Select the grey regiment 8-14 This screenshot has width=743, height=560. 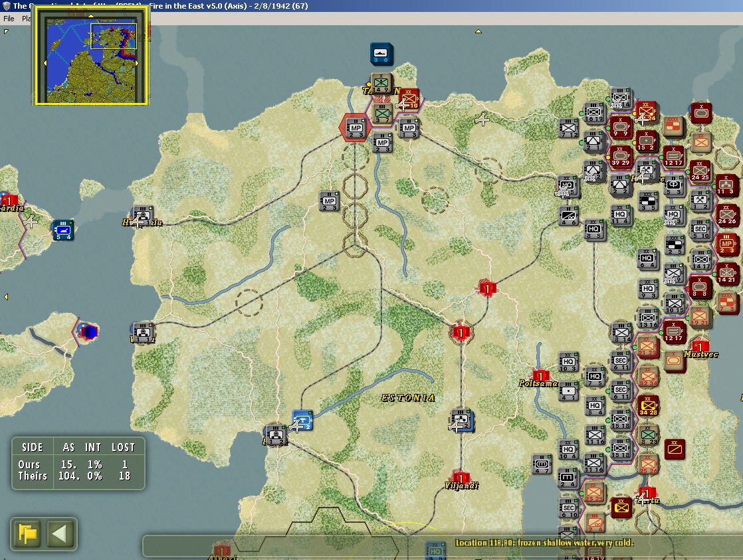coord(621,333)
